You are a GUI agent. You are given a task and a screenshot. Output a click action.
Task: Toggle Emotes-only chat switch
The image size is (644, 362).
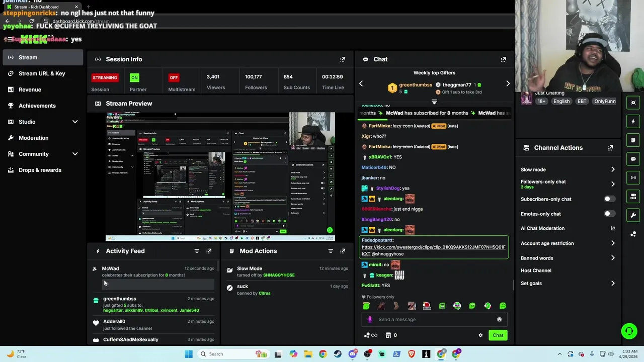tap(609, 214)
